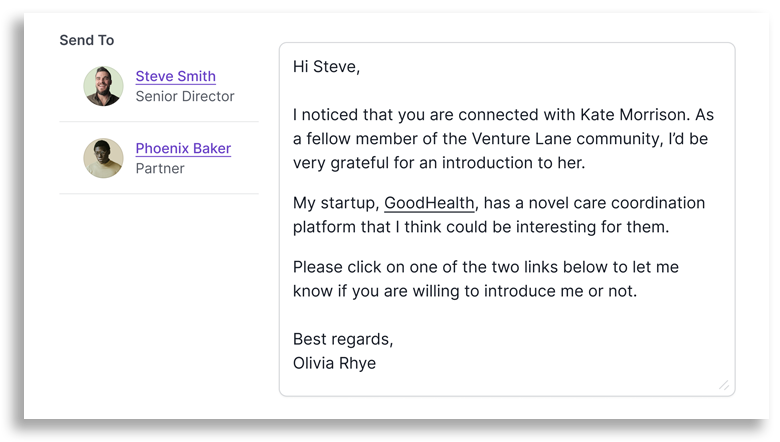Click the Olivia Rhye signature
The width and height of the screenshot is (780, 442).
335,363
